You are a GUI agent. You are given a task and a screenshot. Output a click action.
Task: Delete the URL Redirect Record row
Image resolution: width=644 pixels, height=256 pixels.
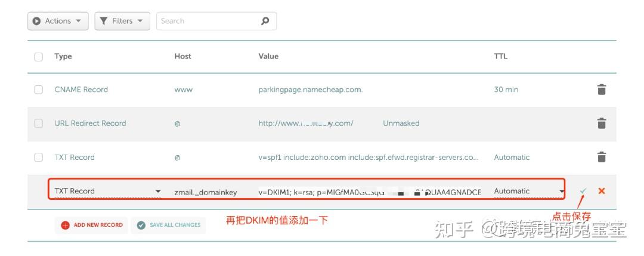click(602, 124)
